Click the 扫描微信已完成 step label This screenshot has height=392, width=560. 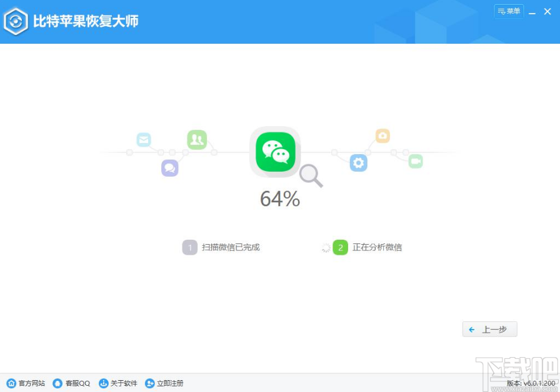point(231,247)
